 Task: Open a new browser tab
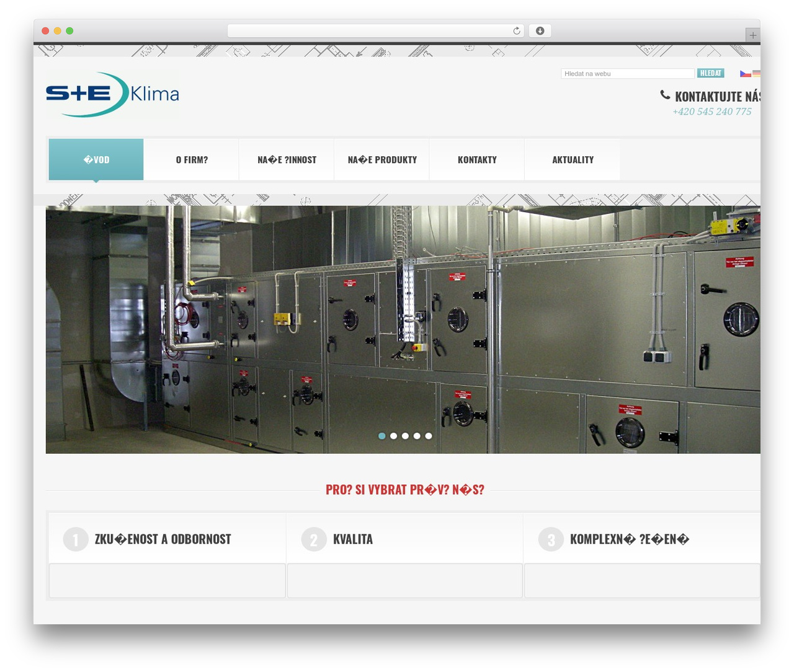tap(752, 35)
